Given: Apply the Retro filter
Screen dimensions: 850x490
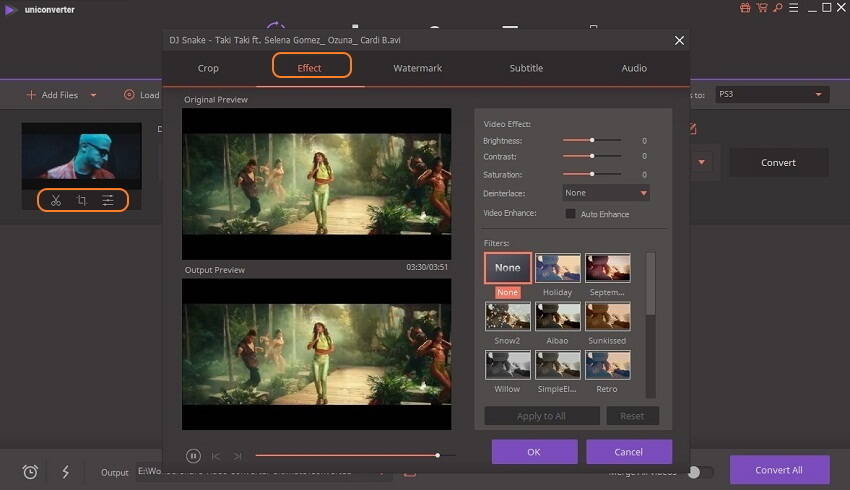Looking at the screenshot, I should coord(608,365).
